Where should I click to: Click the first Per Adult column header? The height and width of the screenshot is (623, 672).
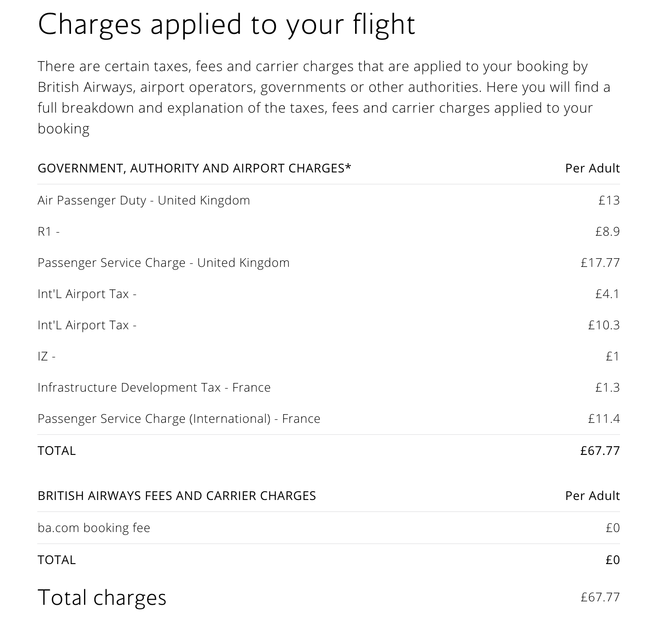click(592, 168)
